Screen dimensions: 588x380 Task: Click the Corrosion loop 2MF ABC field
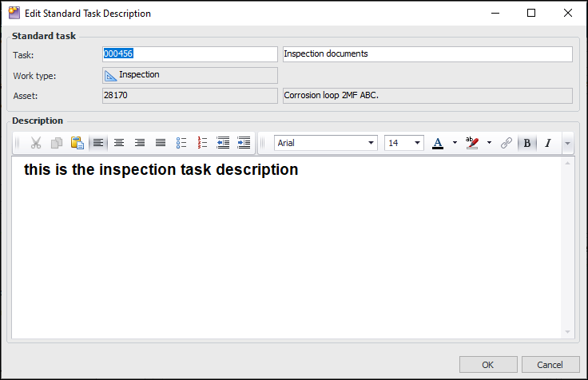click(x=427, y=96)
